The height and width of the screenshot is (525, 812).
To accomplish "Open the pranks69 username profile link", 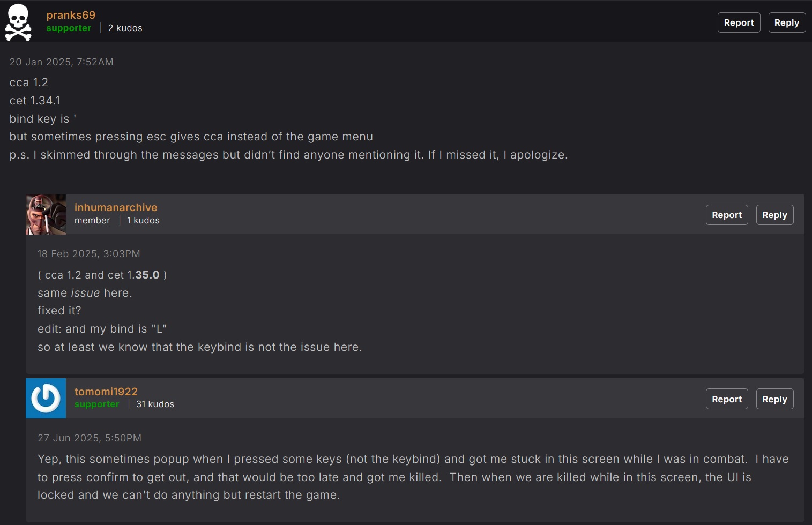I will click(x=71, y=15).
